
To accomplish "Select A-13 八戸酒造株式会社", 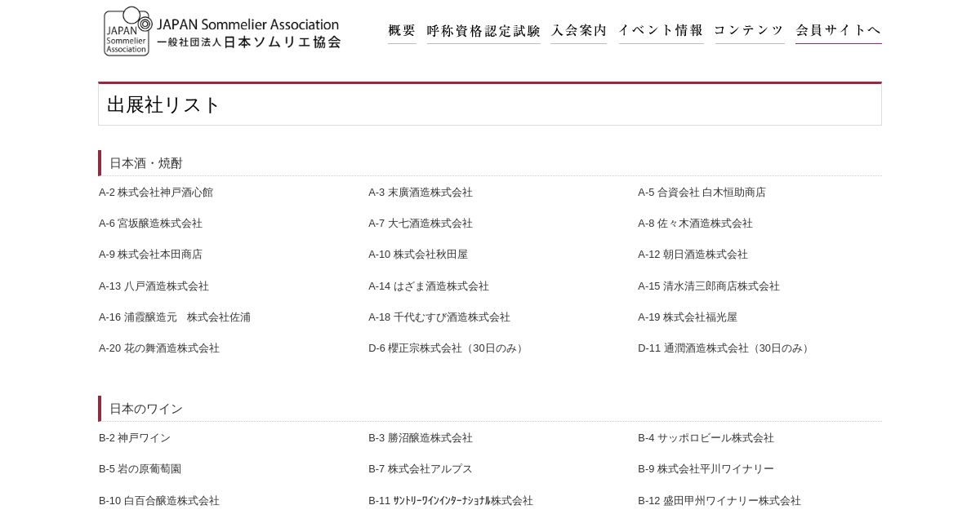I will [x=154, y=286].
